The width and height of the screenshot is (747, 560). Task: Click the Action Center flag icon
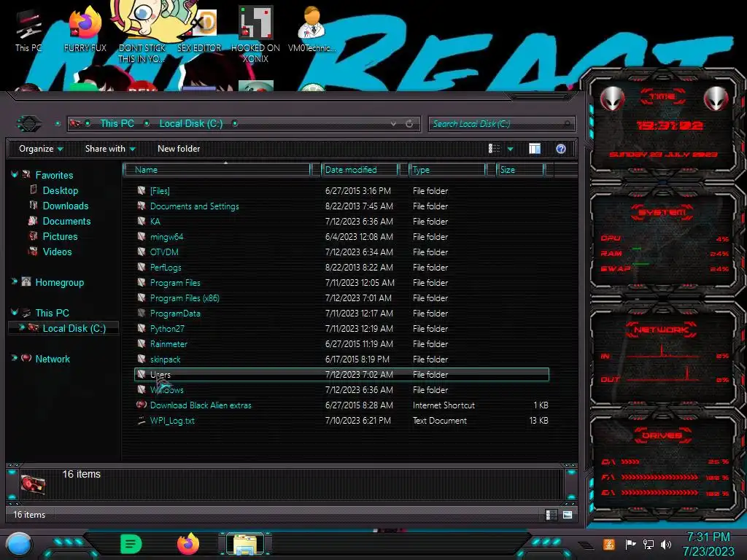pyautogui.click(x=630, y=544)
